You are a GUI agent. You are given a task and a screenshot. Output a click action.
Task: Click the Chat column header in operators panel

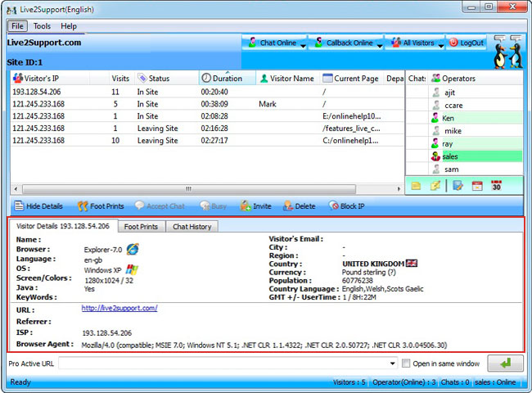[417, 79]
